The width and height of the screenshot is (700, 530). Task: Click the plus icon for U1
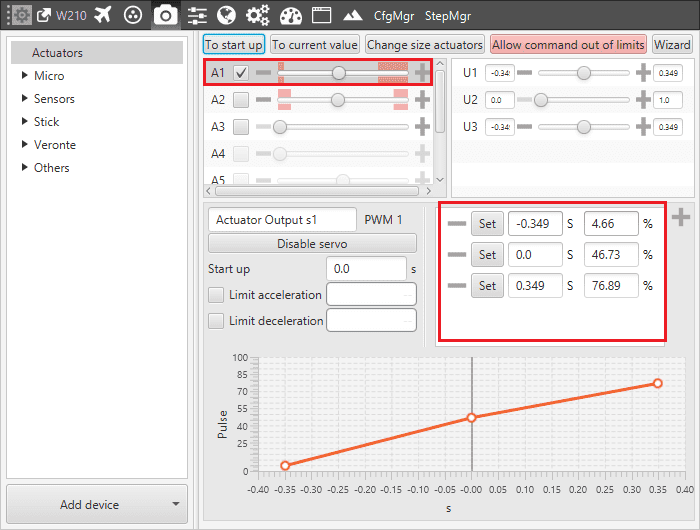click(x=643, y=73)
